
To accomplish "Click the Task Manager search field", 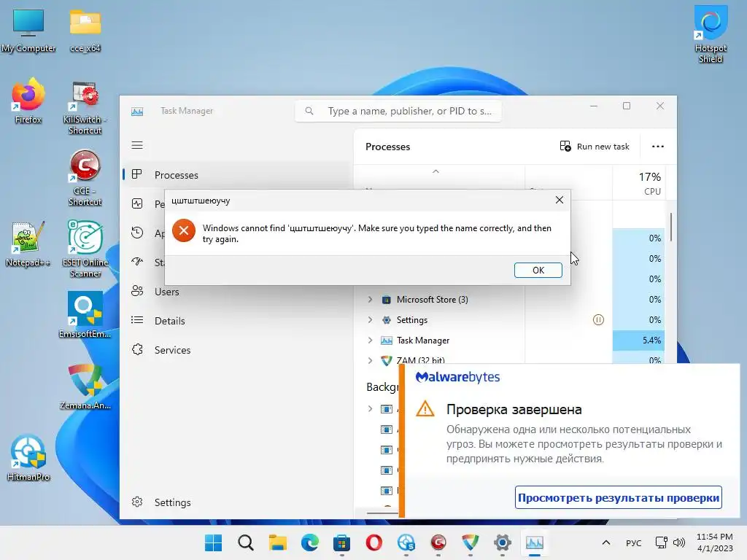I will tap(398, 111).
